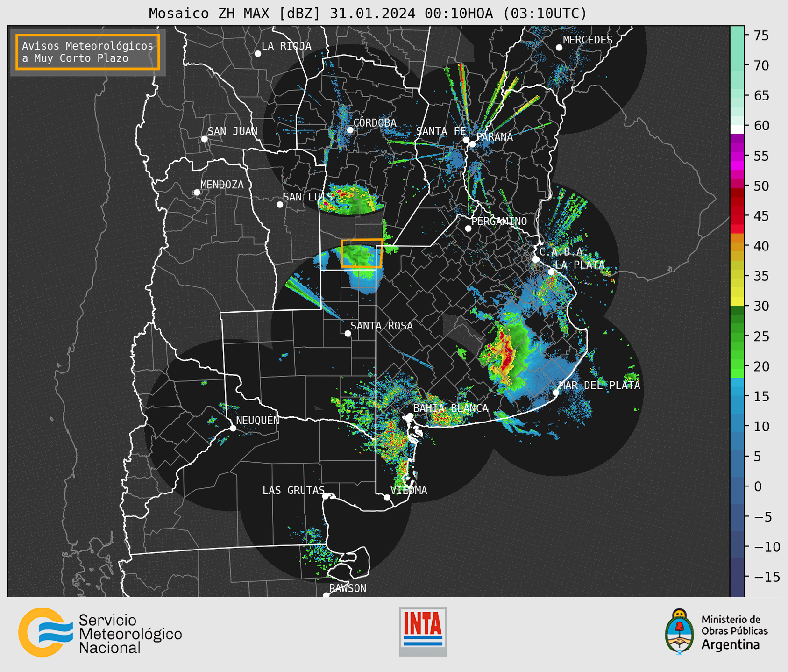Click the MENDOZA city marker dot
The image size is (788, 672).
(x=197, y=193)
